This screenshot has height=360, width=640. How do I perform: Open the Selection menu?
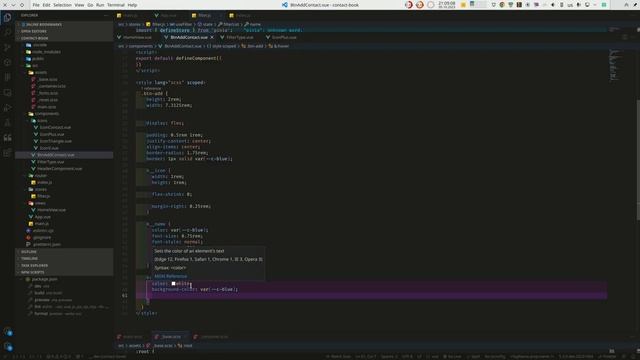click(x=62, y=5)
